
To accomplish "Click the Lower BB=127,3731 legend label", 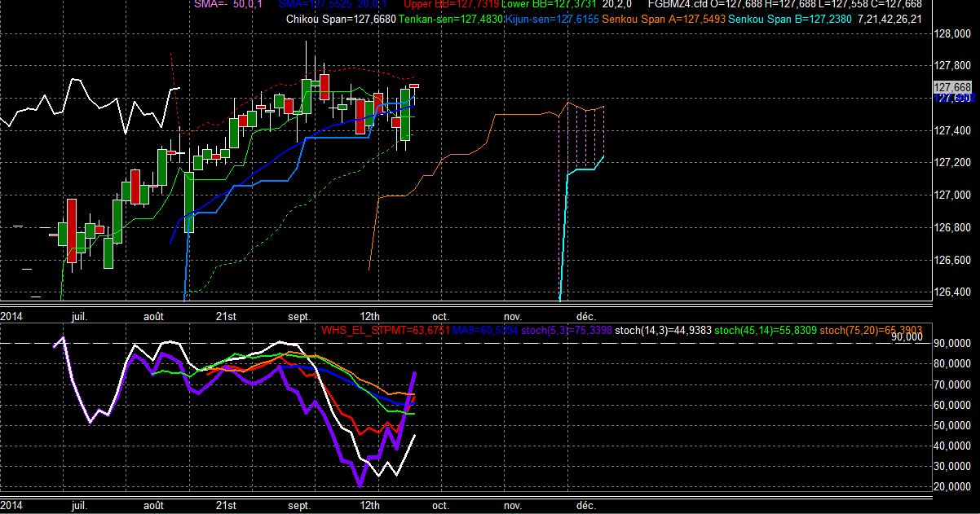I will pyautogui.click(x=547, y=4).
